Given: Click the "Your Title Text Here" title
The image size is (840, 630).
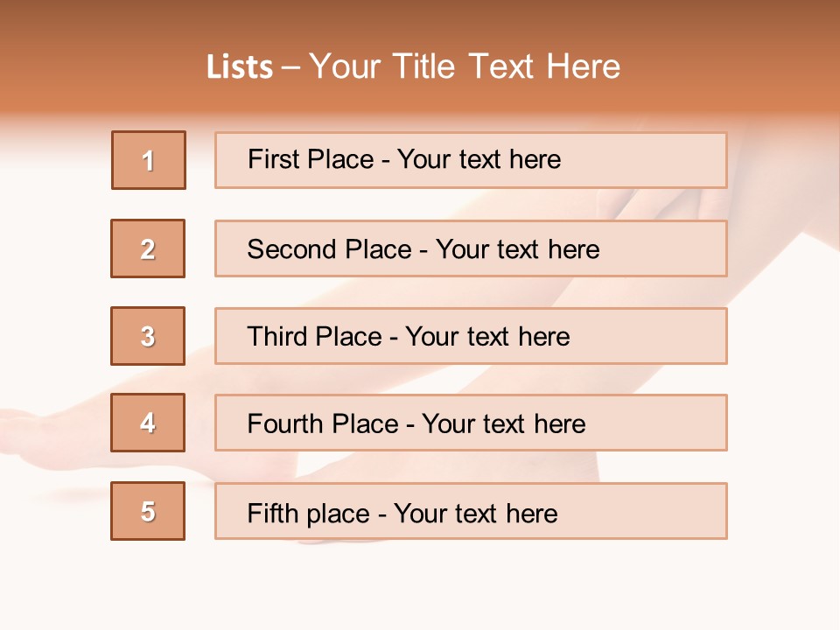Looking at the screenshot, I should [465, 66].
